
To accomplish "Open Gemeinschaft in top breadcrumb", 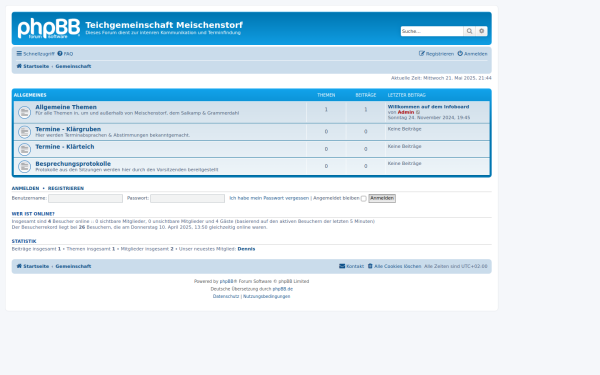I will 73,66.
